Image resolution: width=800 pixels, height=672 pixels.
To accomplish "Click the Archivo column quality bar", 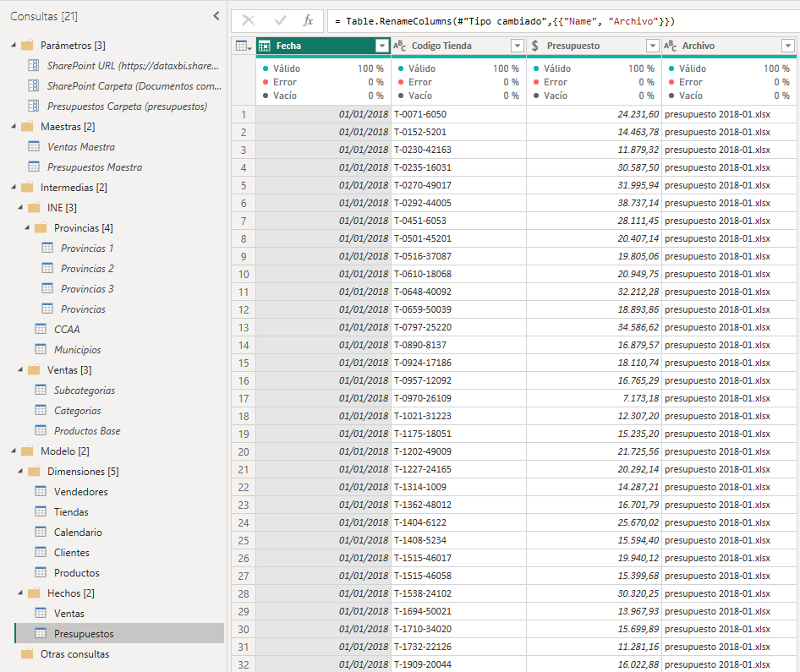I will (729, 57).
